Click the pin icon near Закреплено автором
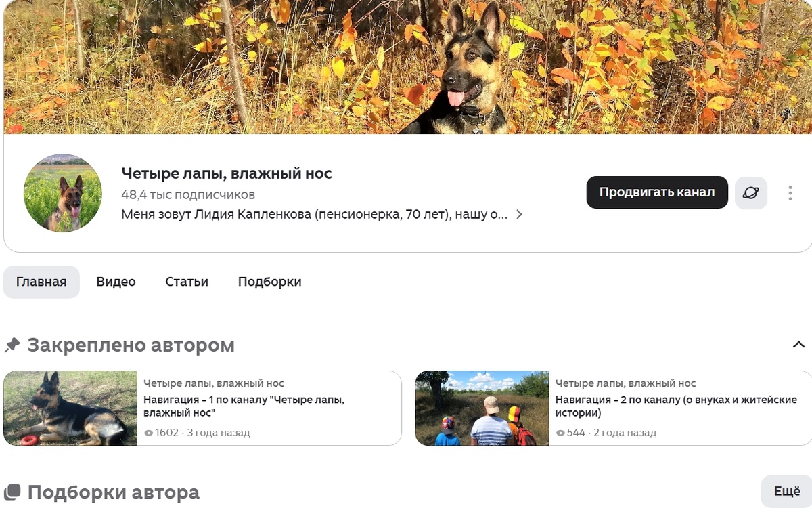Screen dimensions: 812x508 point(11,345)
